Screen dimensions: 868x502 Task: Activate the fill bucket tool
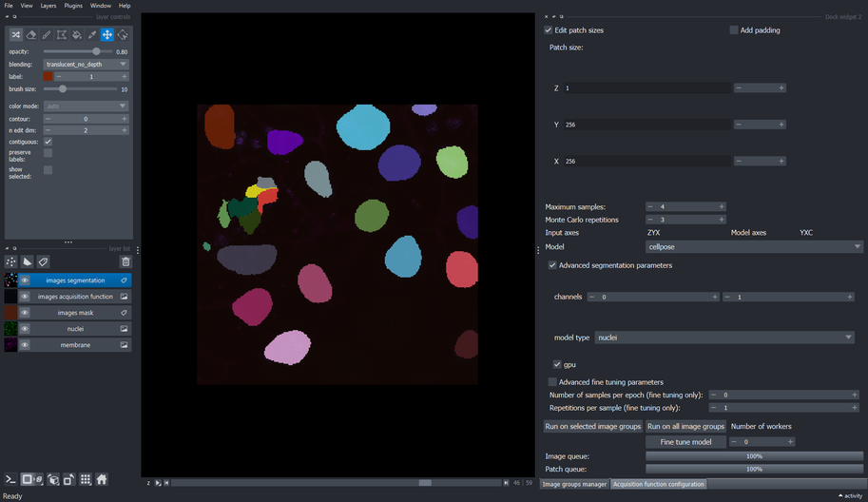click(x=77, y=35)
